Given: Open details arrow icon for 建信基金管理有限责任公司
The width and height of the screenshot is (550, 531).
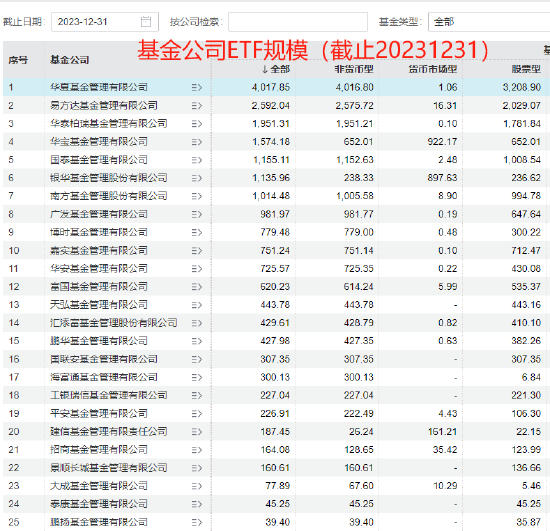Looking at the screenshot, I should pyautogui.click(x=197, y=432).
